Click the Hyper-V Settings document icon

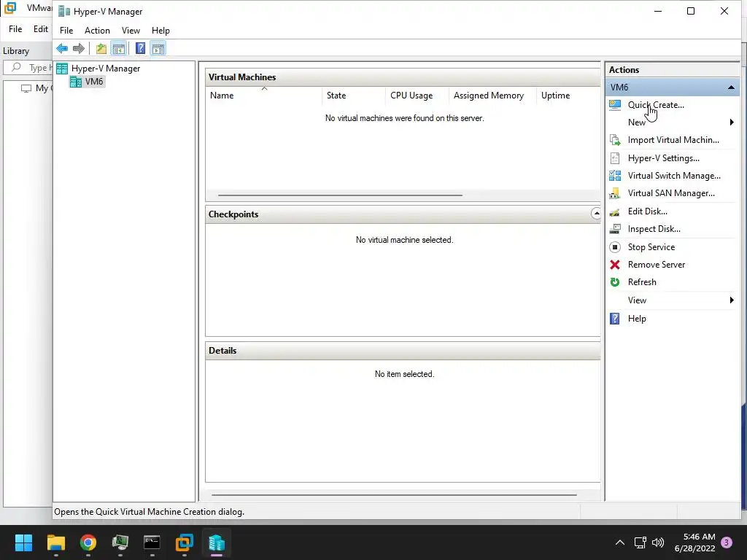615,158
